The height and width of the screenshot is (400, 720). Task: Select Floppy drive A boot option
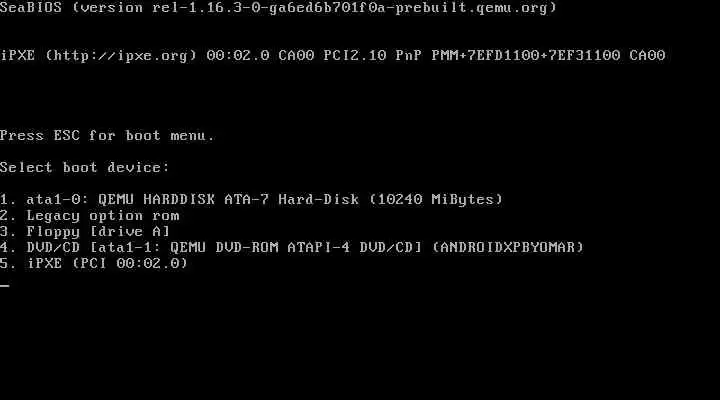(85, 231)
